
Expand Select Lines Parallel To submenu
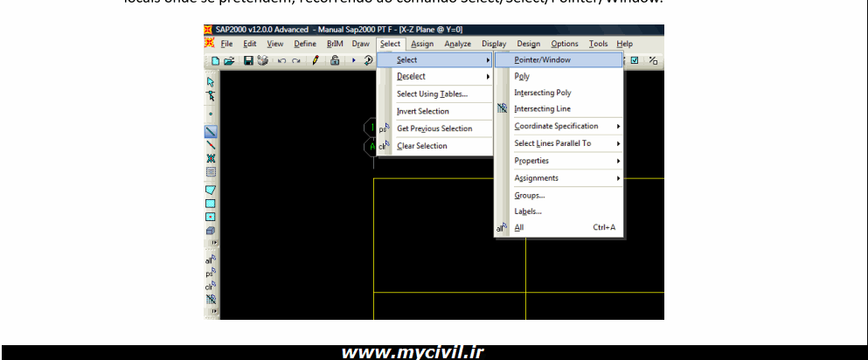point(559,143)
